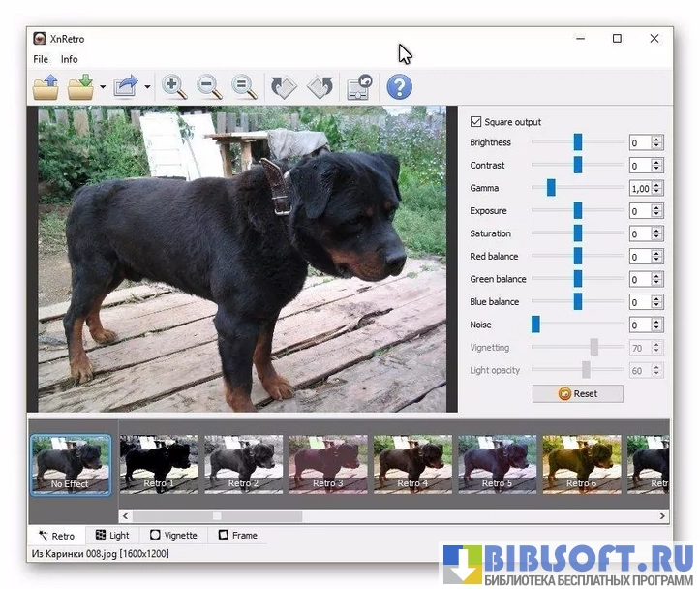Expand the share button dropdown arrow
Screen dimensions: 700x589
coord(147,87)
